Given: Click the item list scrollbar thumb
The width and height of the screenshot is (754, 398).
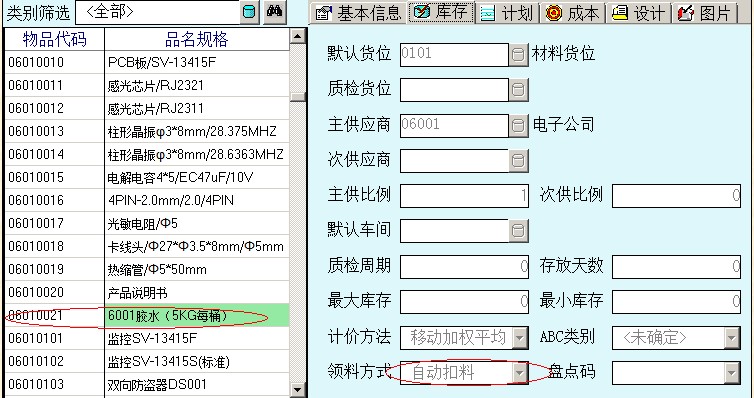Looking at the screenshot, I should click(x=298, y=96).
